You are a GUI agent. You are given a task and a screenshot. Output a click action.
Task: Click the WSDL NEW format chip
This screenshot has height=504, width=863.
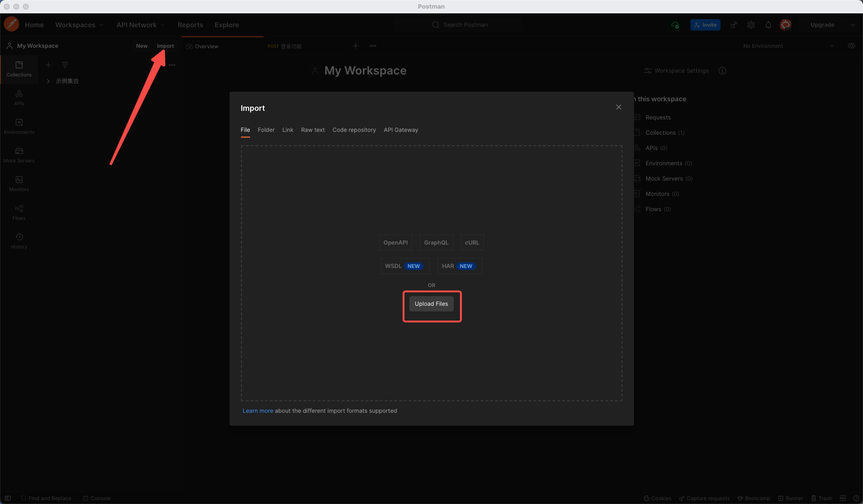click(404, 266)
